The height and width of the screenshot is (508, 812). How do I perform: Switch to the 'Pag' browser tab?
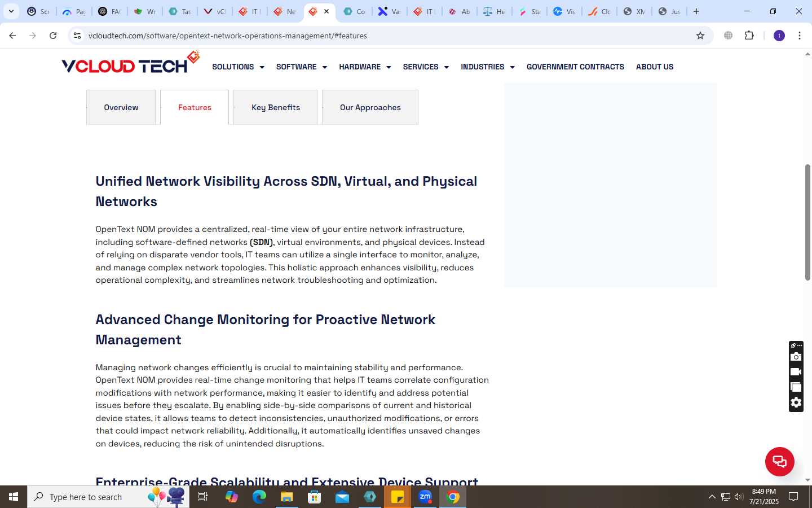click(x=73, y=11)
